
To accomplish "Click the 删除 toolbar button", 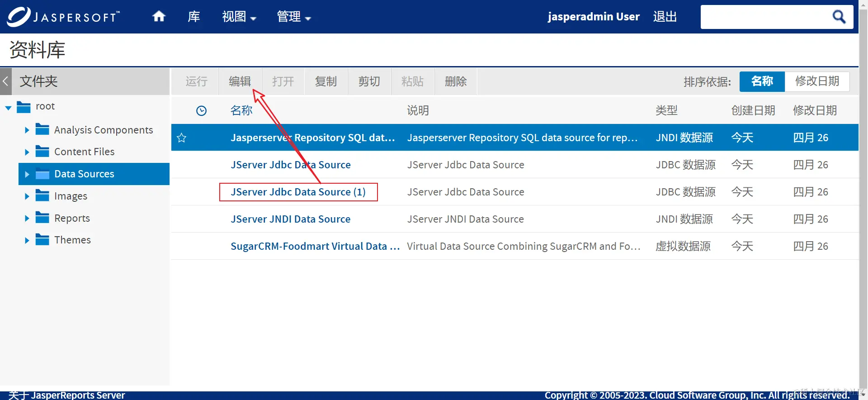I will tap(456, 81).
